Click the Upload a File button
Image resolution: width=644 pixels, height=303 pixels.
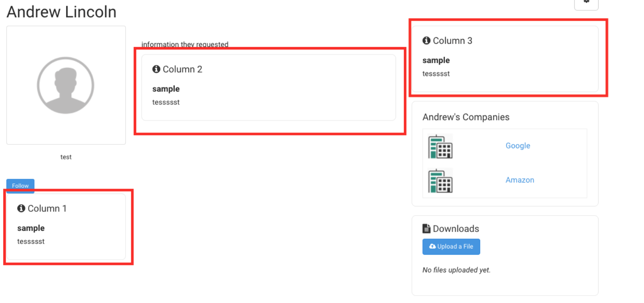[451, 246]
